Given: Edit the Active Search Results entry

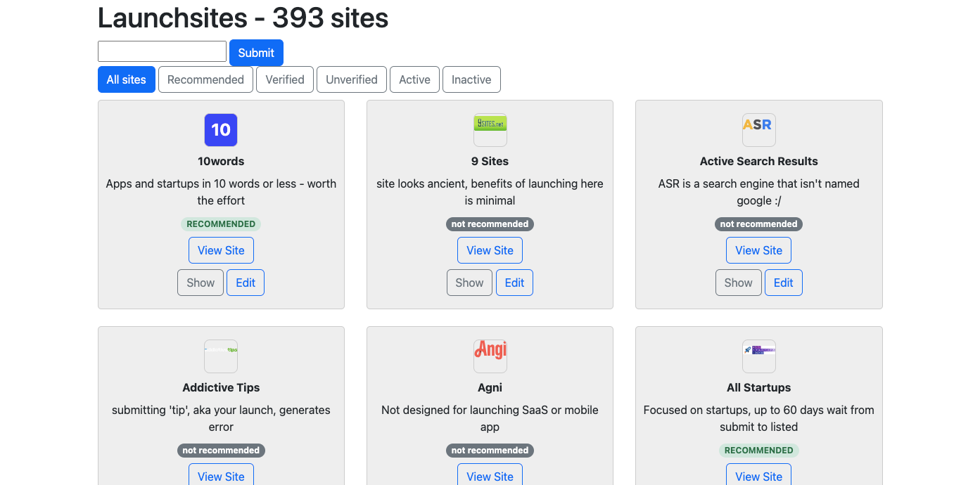Looking at the screenshot, I should (783, 283).
